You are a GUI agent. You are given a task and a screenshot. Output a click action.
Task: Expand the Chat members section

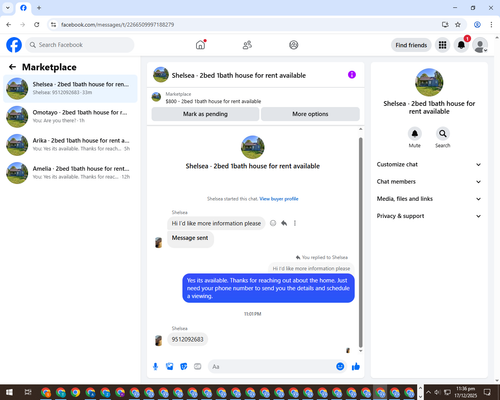coord(429,182)
